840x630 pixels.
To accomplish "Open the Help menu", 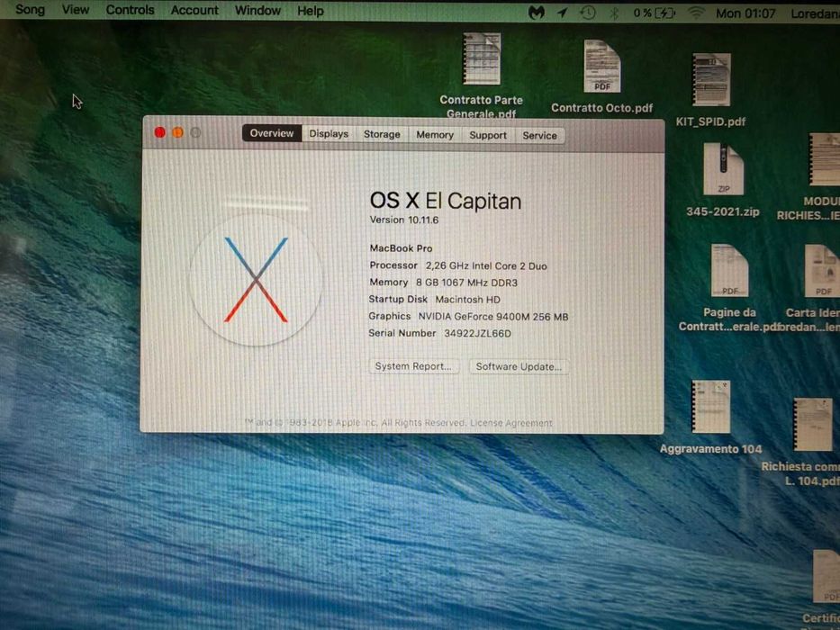I will (311, 11).
